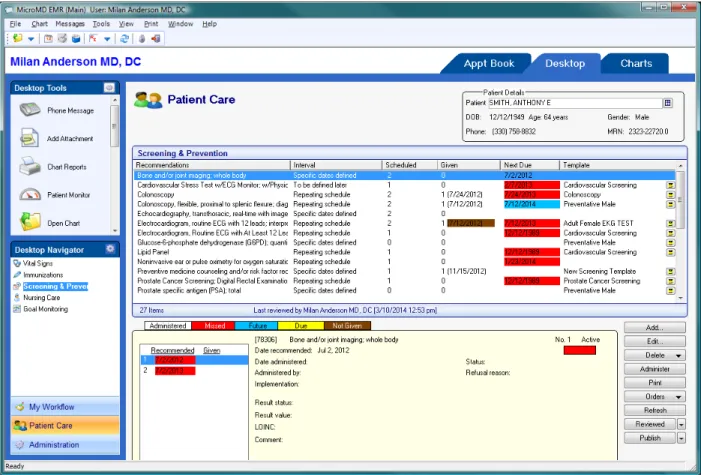
Task: Click the refresh toolbar icon
Action: (x=124, y=39)
